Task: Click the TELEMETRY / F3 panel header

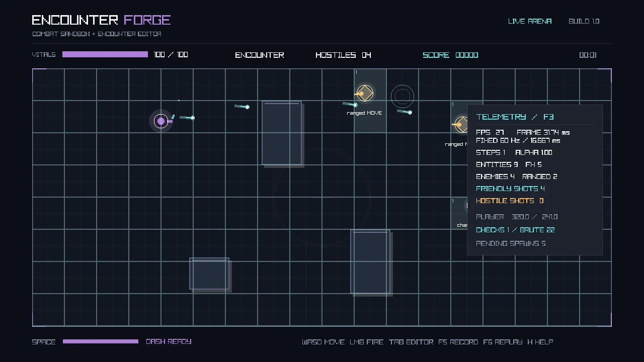Action: tap(515, 117)
